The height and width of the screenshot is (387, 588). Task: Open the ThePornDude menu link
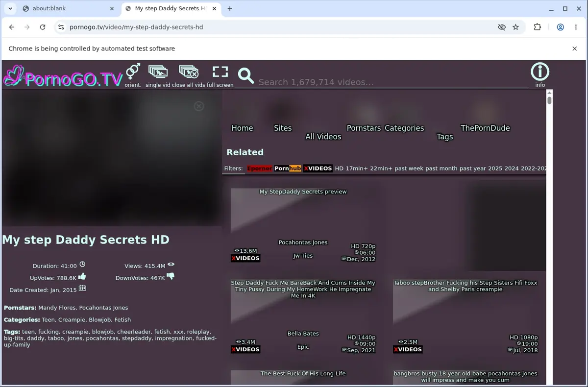[x=485, y=128]
